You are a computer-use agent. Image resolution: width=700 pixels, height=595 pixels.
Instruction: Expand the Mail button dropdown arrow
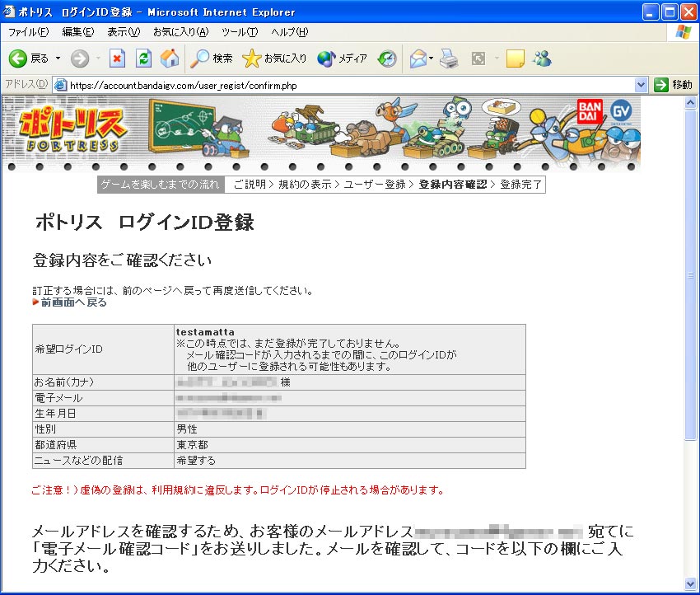click(x=432, y=59)
